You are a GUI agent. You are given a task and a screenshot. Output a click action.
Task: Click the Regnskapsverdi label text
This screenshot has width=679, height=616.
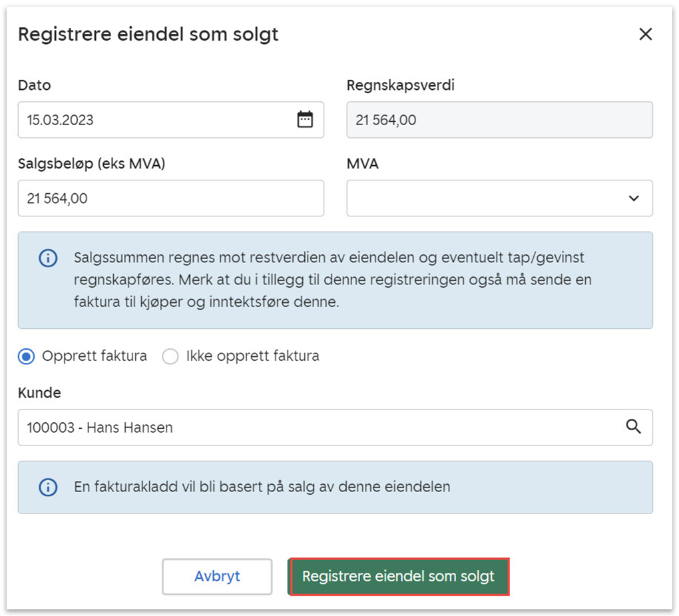(x=401, y=85)
